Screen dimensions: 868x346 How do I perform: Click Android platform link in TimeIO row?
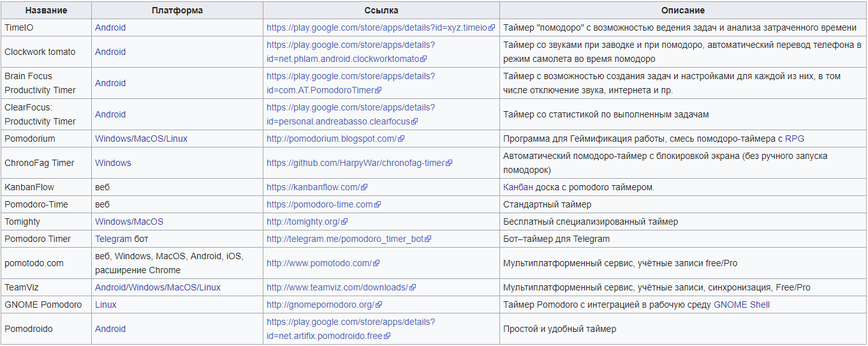110,28
